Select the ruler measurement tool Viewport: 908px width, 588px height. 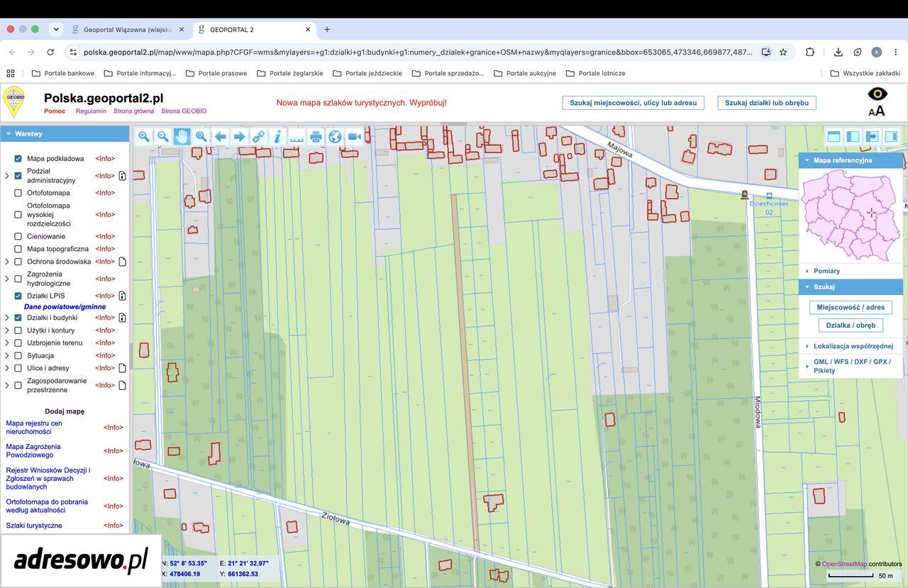tap(297, 137)
